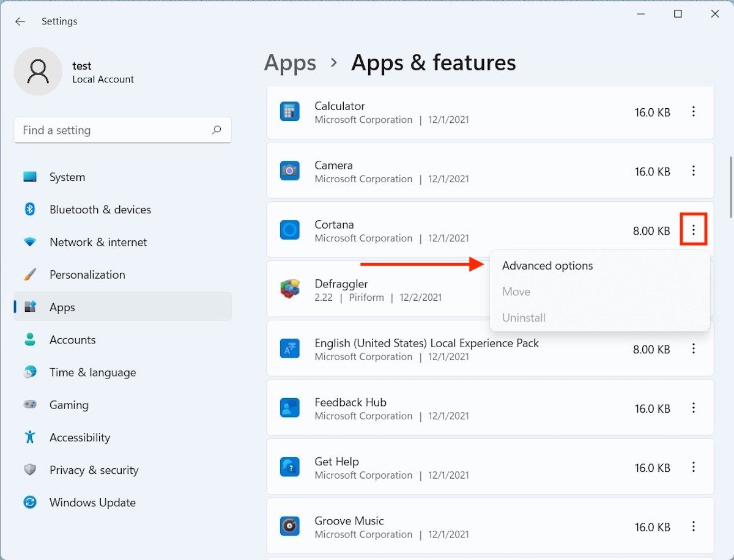Viewport: 734px width, 560px height.
Task: Click the Cortana app icon
Action: [289, 230]
